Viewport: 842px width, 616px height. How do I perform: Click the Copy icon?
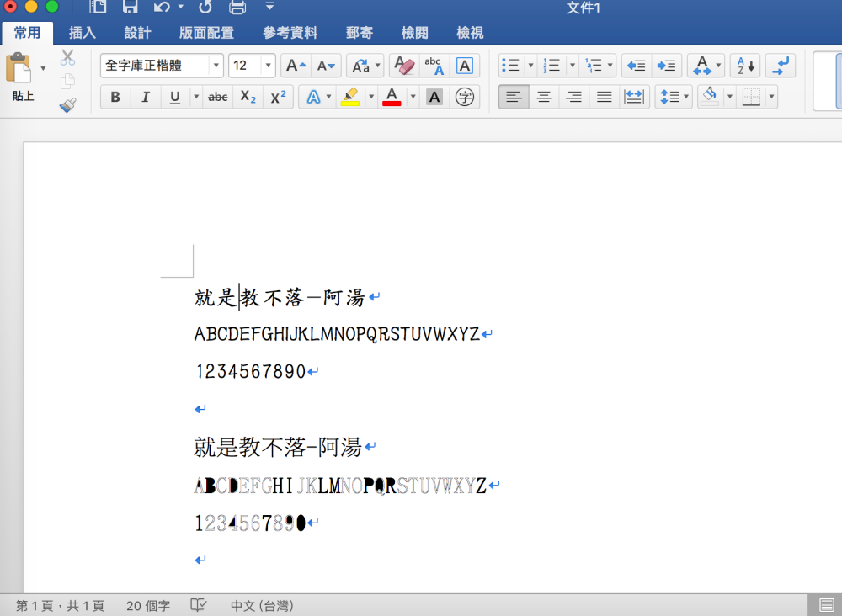pyautogui.click(x=67, y=81)
